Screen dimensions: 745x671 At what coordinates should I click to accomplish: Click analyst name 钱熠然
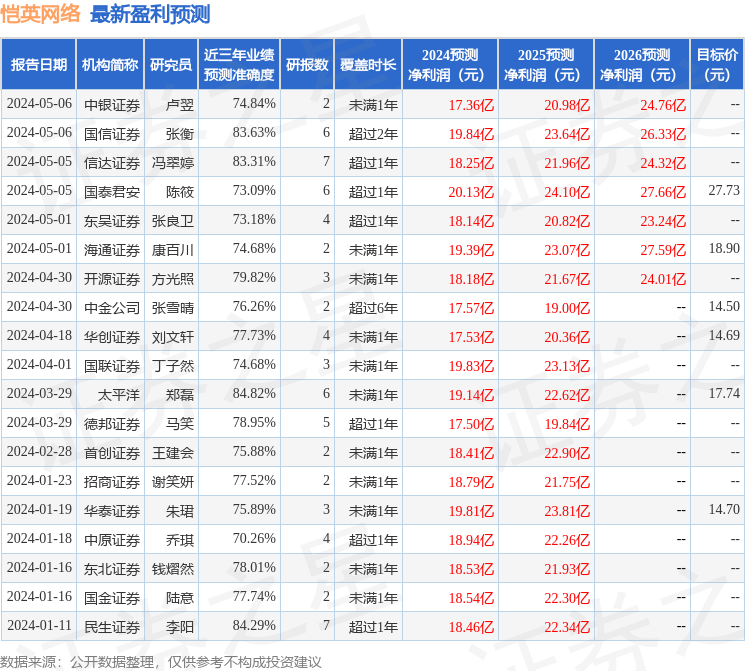pyautogui.click(x=172, y=569)
